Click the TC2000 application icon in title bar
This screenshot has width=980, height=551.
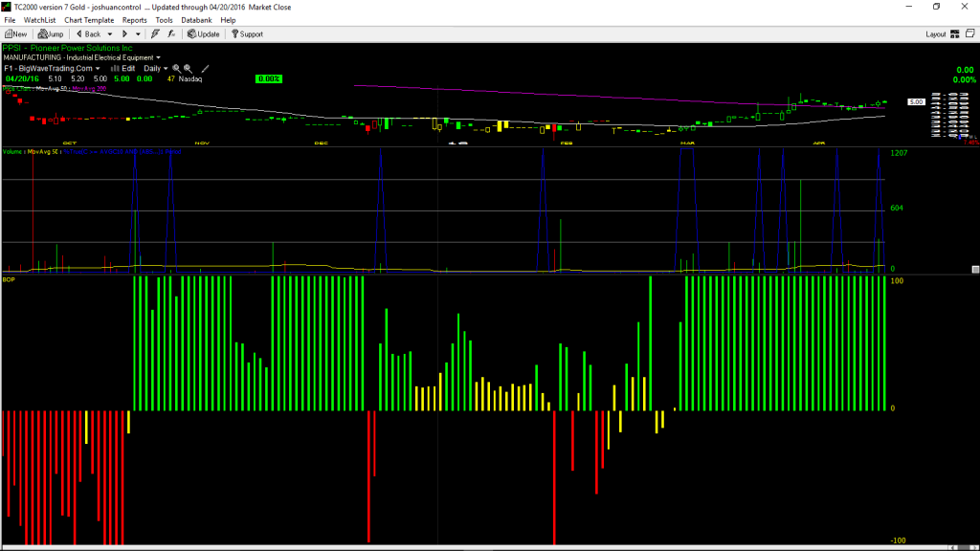pyautogui.click(x=7, y=7)
